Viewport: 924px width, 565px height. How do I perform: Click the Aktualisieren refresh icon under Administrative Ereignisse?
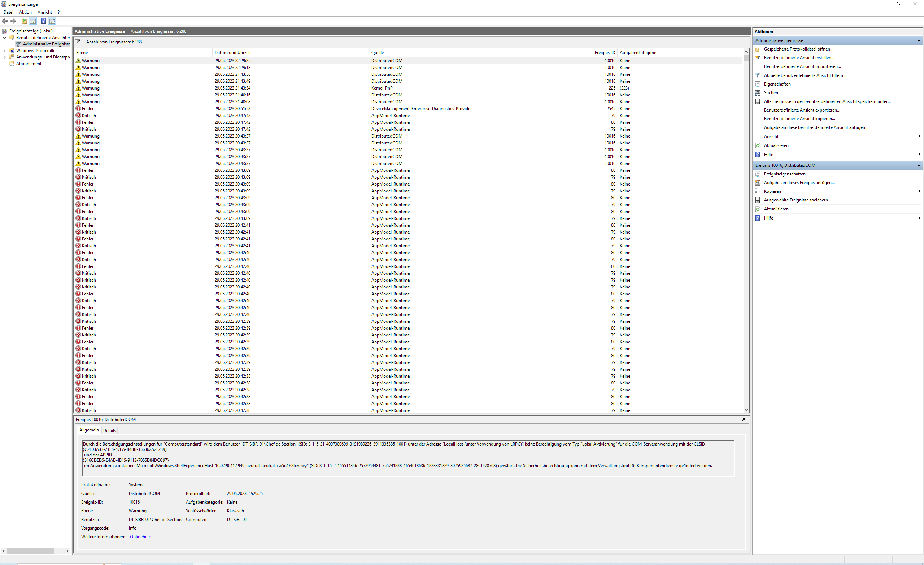(x=758, y=145)
